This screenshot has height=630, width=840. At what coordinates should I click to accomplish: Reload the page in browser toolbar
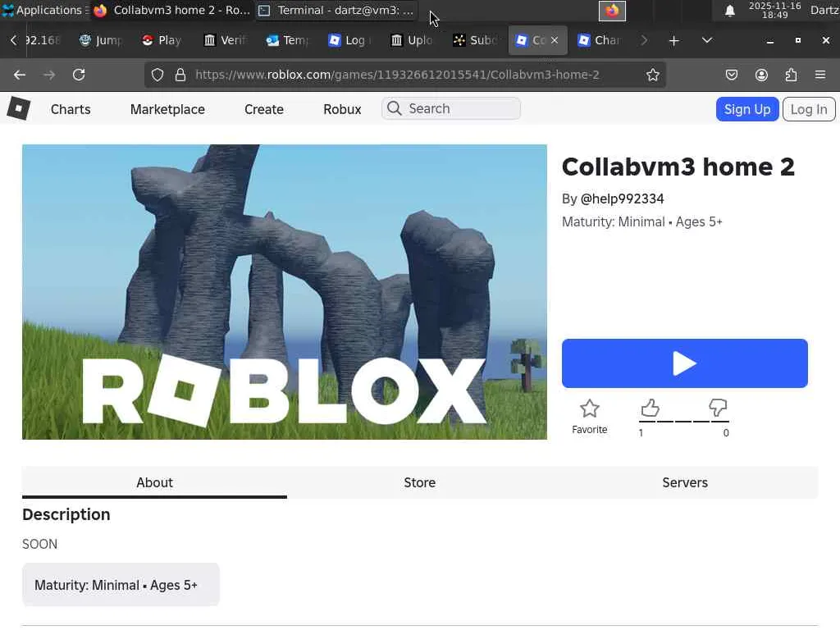[79, 75]
